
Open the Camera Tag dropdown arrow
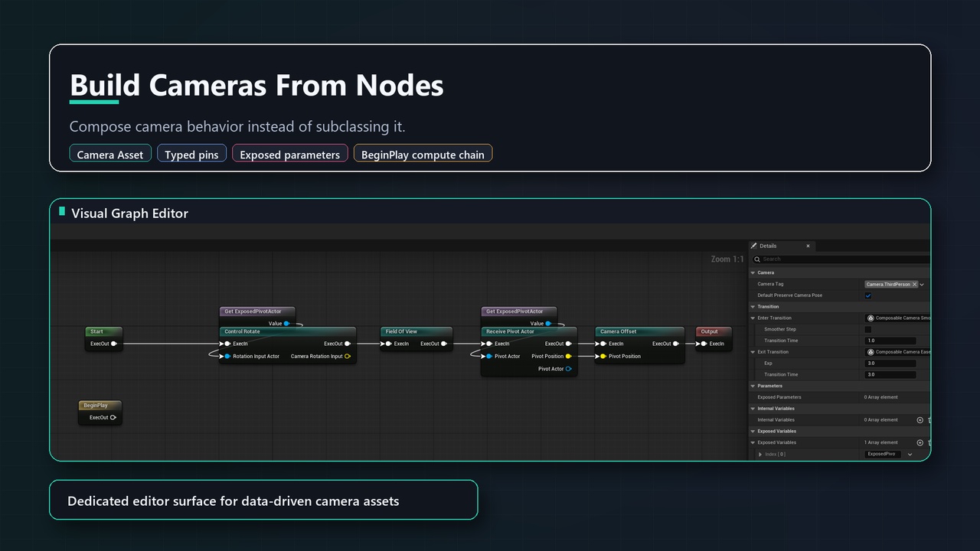click(922, 284)
